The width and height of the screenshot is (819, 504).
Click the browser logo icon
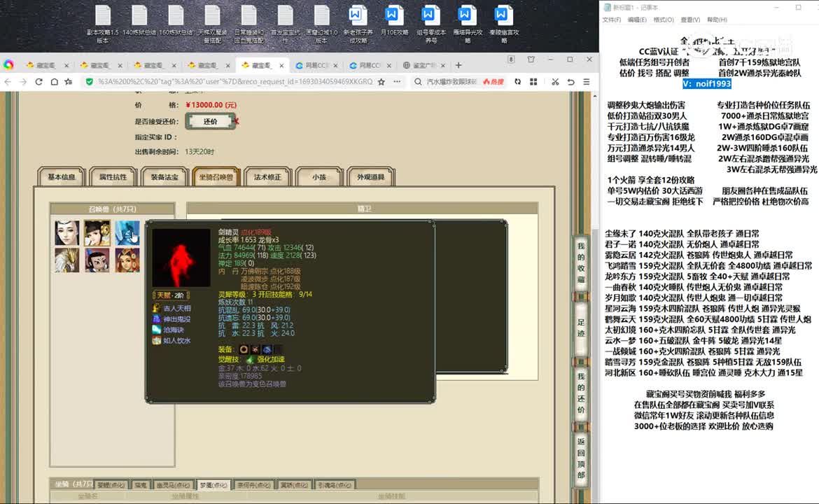(8, 65)
